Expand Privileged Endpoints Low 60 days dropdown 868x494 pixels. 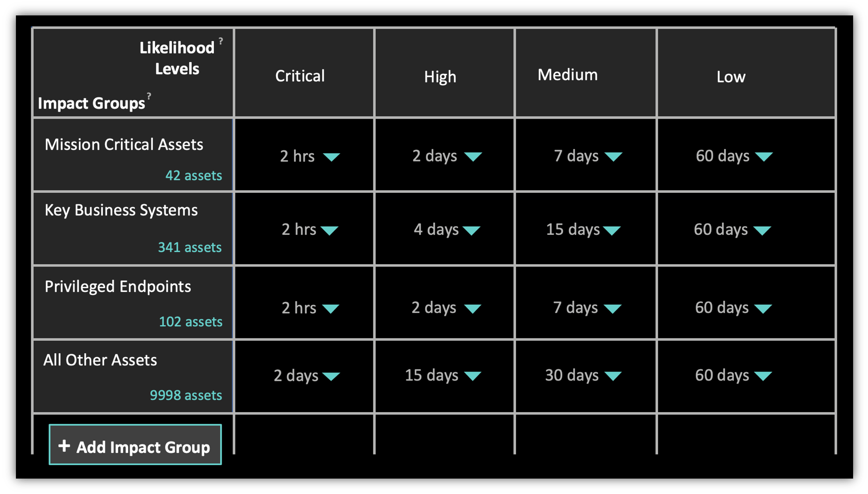pos(763,308)
